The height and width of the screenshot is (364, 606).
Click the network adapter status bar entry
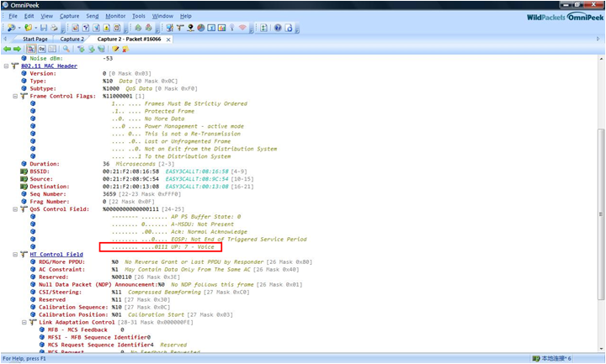[x=552, y=359]
